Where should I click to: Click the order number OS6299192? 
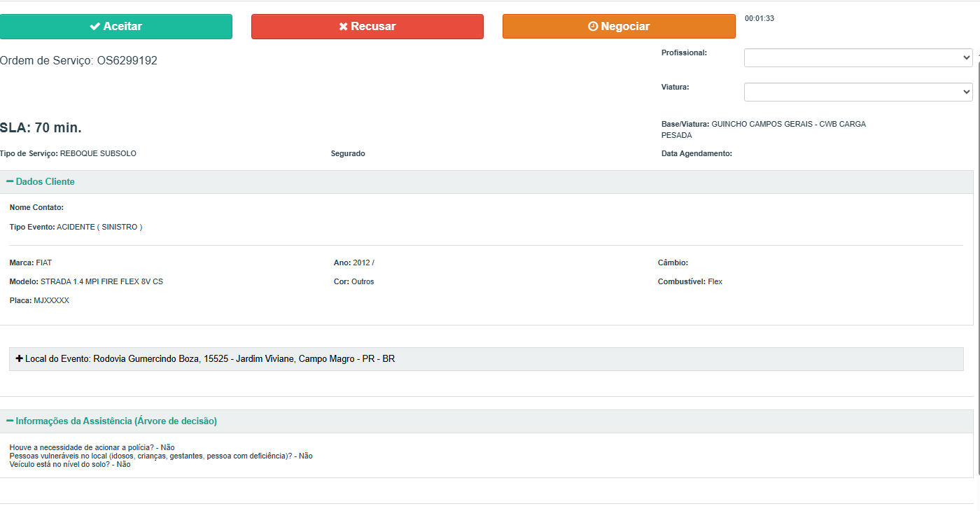[x=127, y=61]
